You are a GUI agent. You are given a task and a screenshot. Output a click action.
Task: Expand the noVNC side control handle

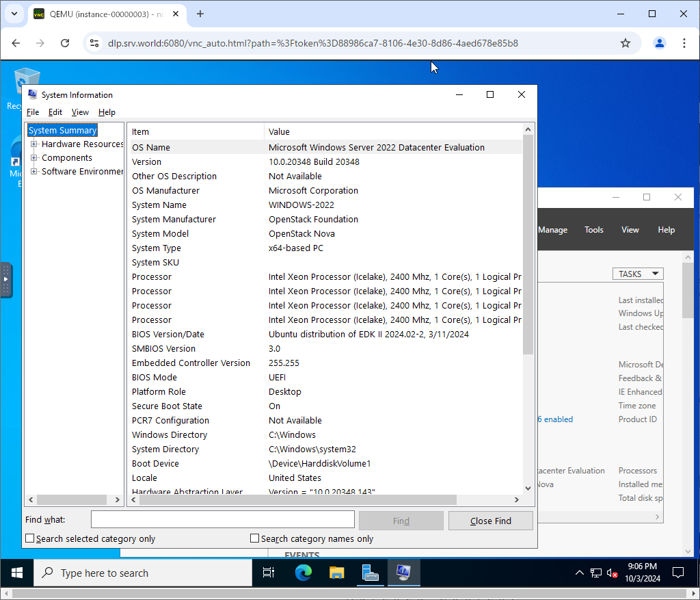pos(5,280)
